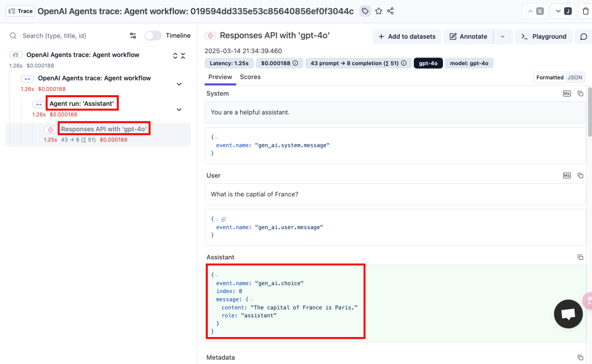
Task: Click Add to datasets button
Action: (x=407, y=37)
